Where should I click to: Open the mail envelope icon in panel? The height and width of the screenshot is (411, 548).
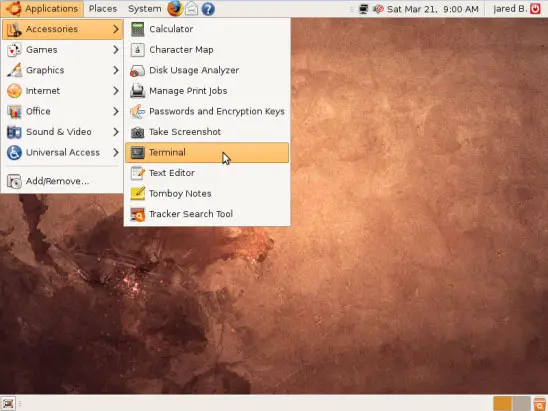tap(191, 9)
